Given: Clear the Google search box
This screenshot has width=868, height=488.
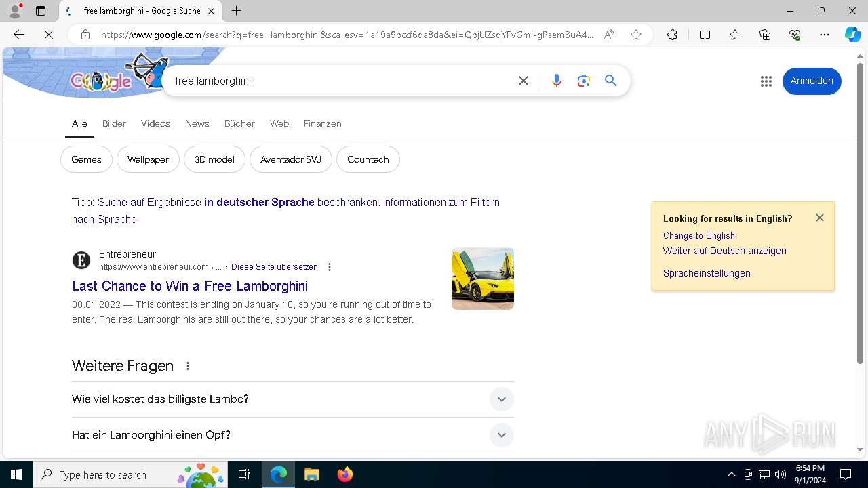Looking at the screenshot, I should tap(524, 81).
